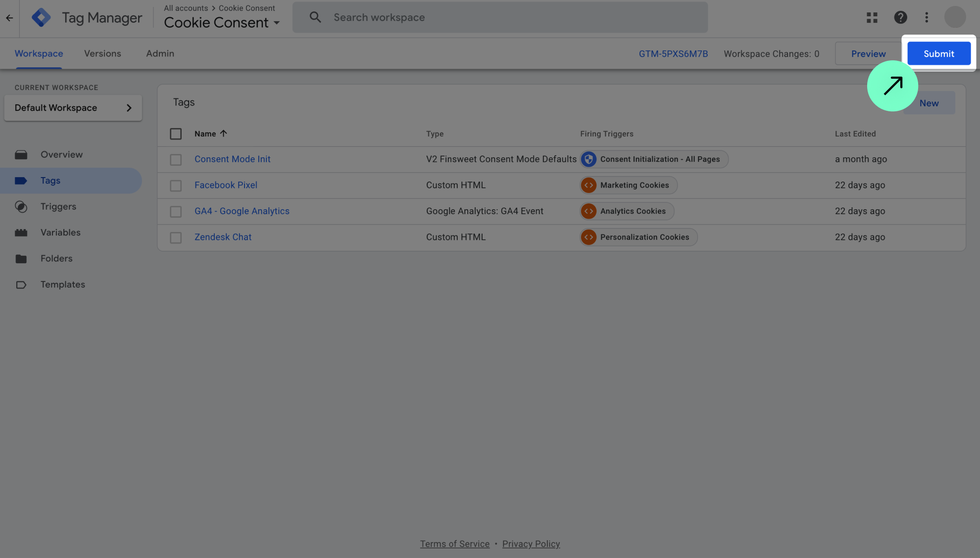Open the Google apps grid icon
The image size is (980, 558).
pyautogui.click(x=872, y=18)
